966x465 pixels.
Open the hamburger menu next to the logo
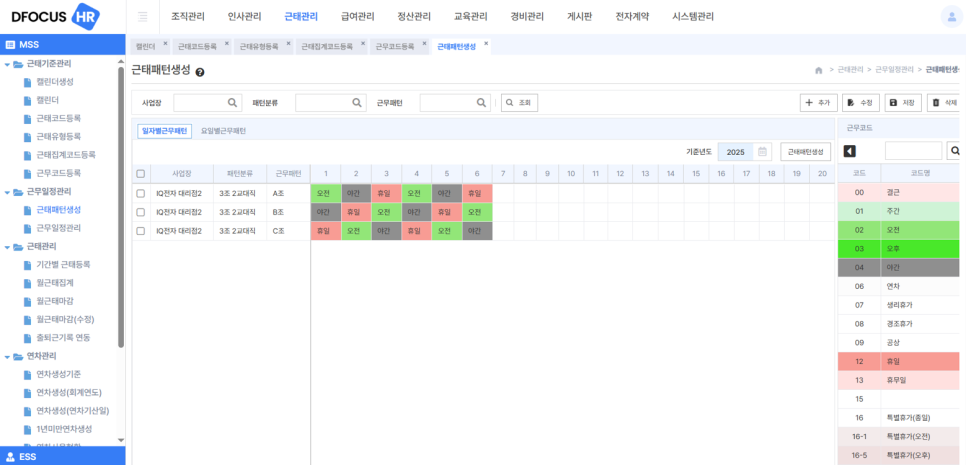pyautogui.click(x=143, y=17)
